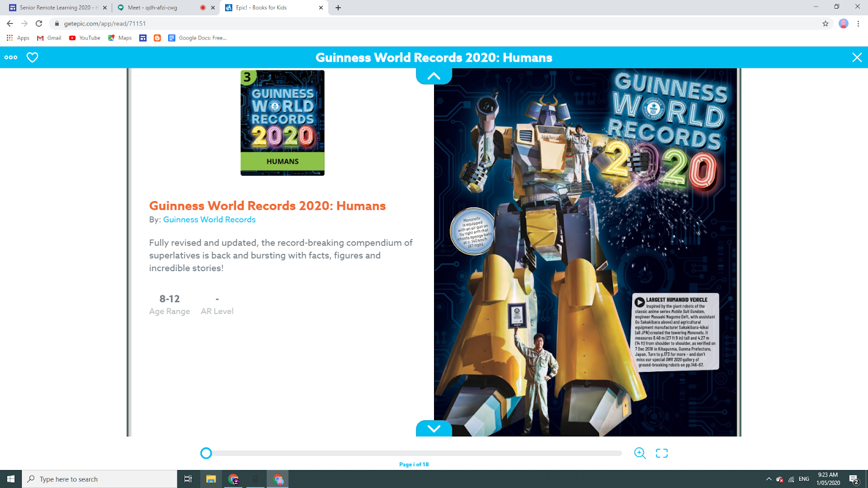The image size is (868, 488).
Task: Click the blue calendar bookmark icon
Action: click(x=143, y=38)
